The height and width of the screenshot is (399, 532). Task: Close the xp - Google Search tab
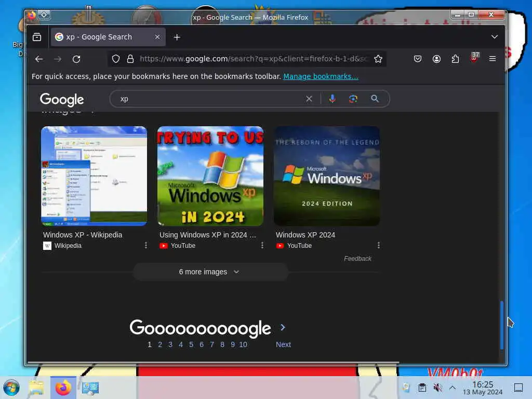(x=157, y=37)
